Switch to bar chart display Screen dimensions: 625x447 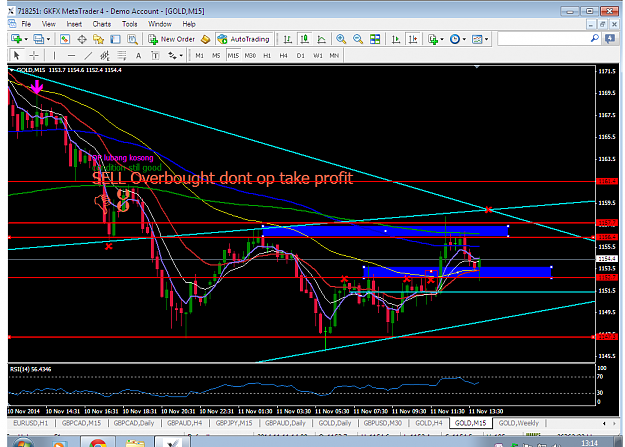287,39
